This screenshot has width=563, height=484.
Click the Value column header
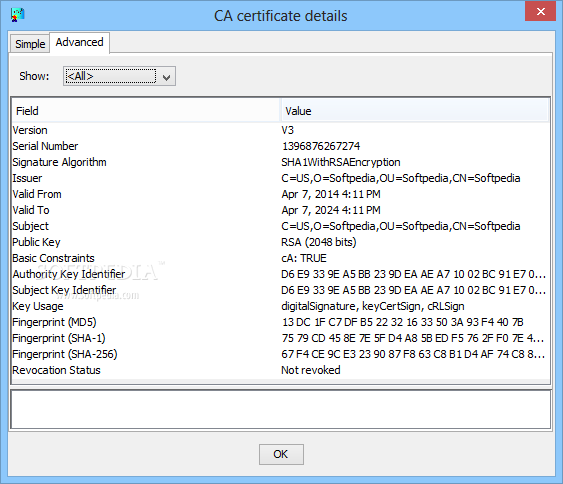point(414,111)
